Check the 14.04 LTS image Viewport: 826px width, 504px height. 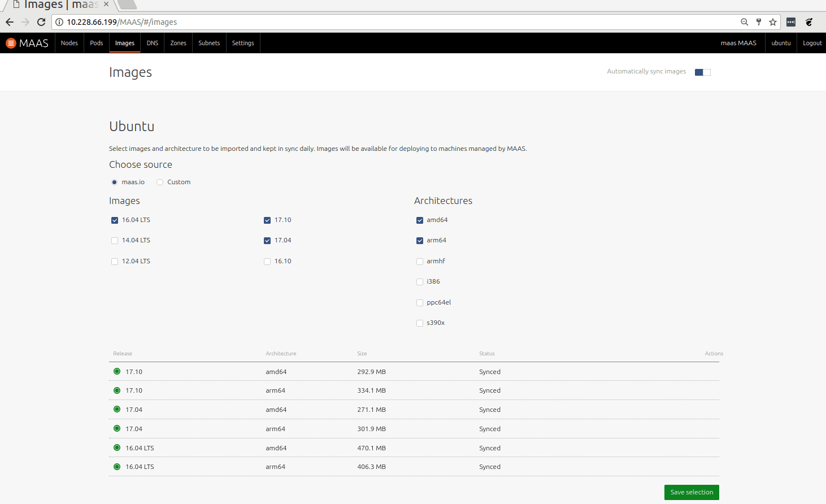tap(115, 241)
